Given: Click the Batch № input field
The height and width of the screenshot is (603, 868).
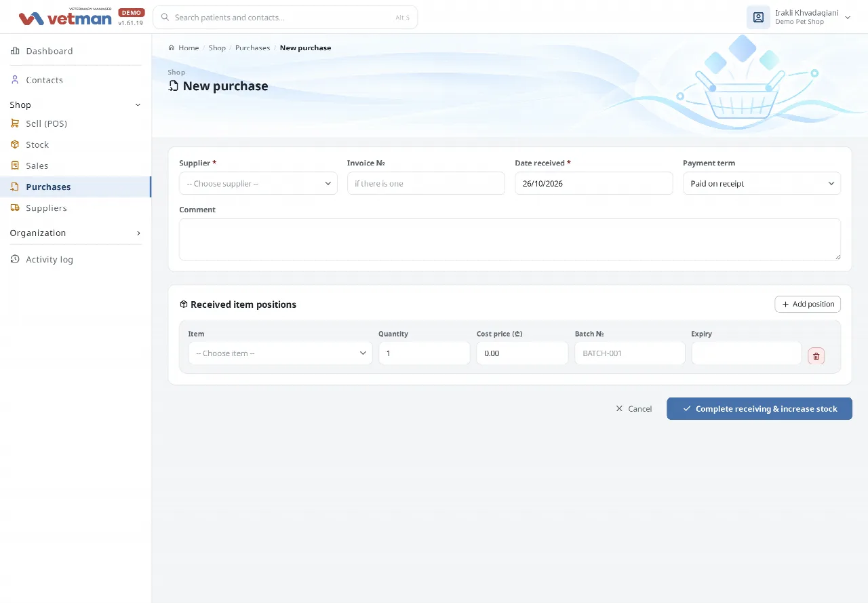Looking at the screenshot, I should (630, 353).
